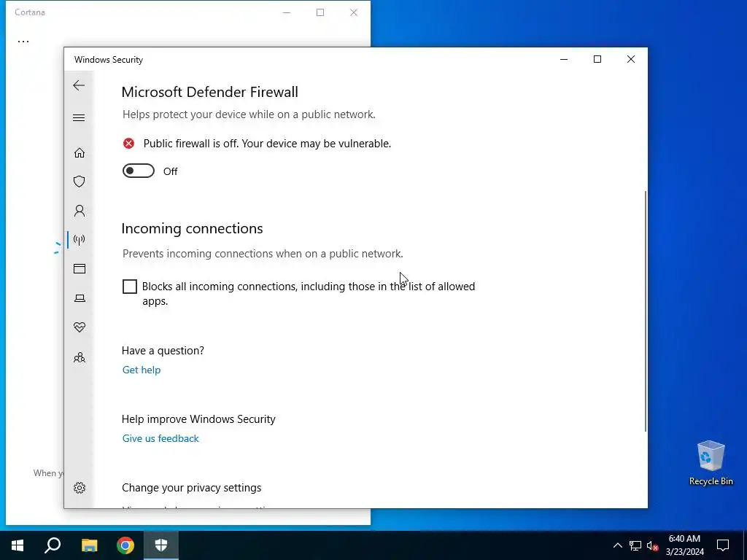Click the 'Public firewall is off' warning text
Image resolution: width=747 pixels, height=560 pixels.
point(267,144)
